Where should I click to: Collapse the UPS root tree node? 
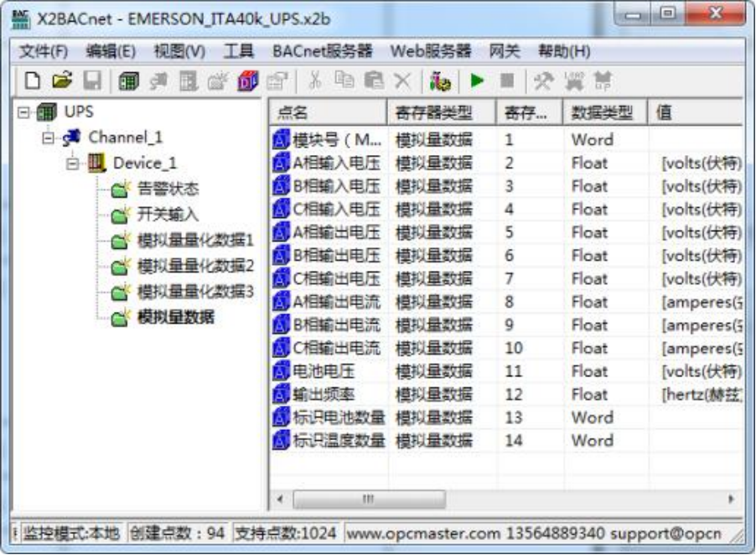[23, 112]
